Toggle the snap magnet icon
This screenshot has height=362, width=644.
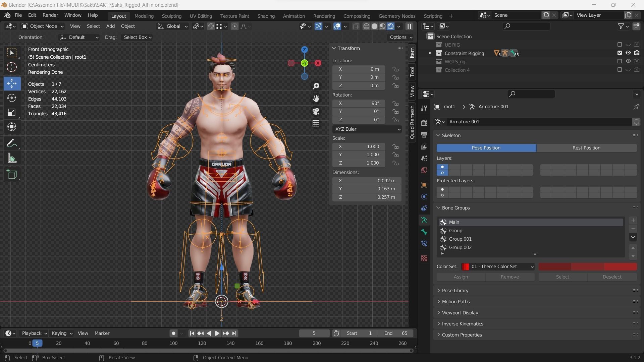(211, 26)
